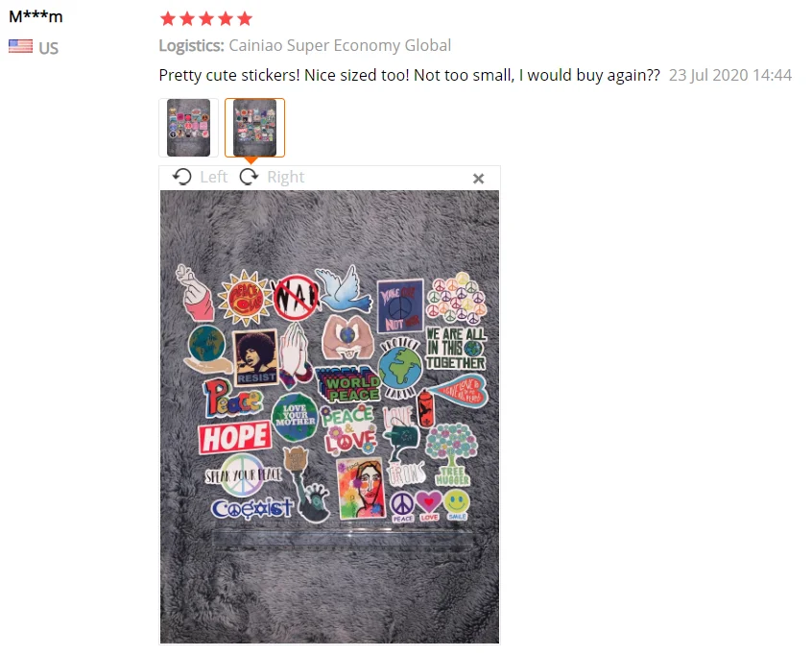Click the fifth red rating star
This screenshot has width=812, height=656.
coord(245,19)
